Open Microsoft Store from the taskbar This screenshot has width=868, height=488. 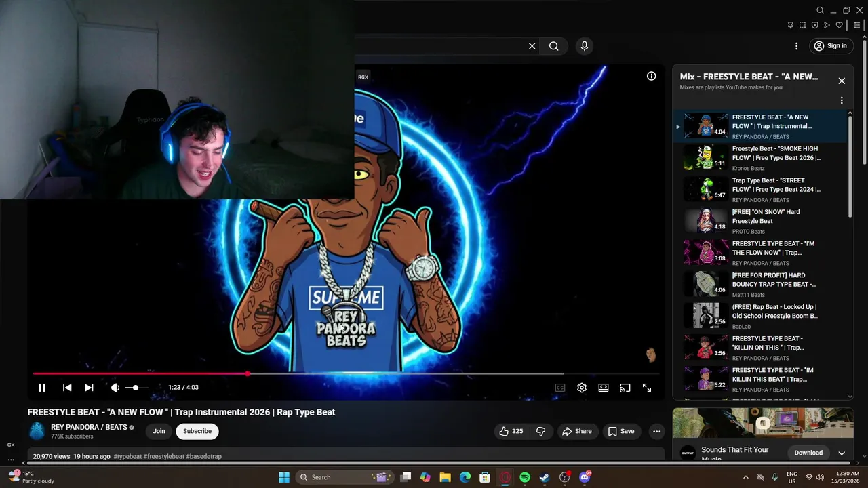click(485, 477)
